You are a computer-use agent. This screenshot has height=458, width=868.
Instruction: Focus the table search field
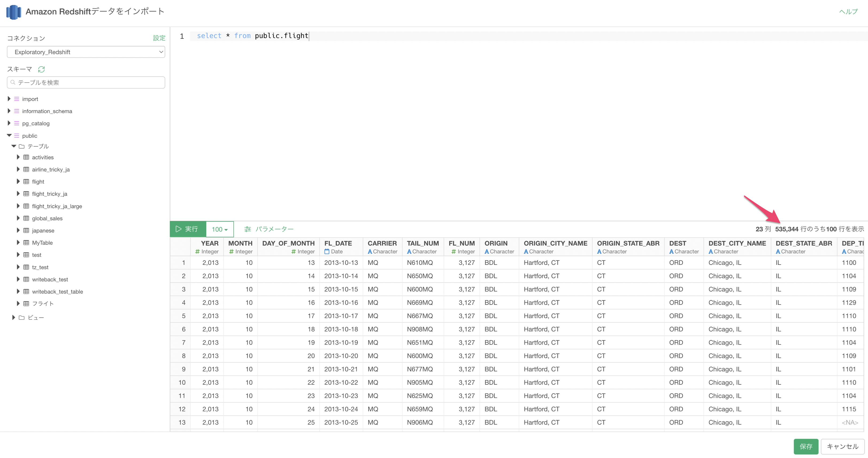86,83
